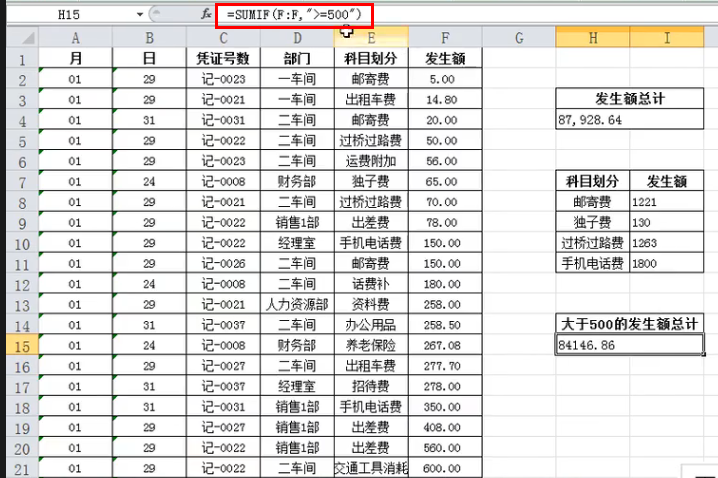The image size is (718, 478).
Task: Select row 1 header
Action: click(x=19, y=58)
